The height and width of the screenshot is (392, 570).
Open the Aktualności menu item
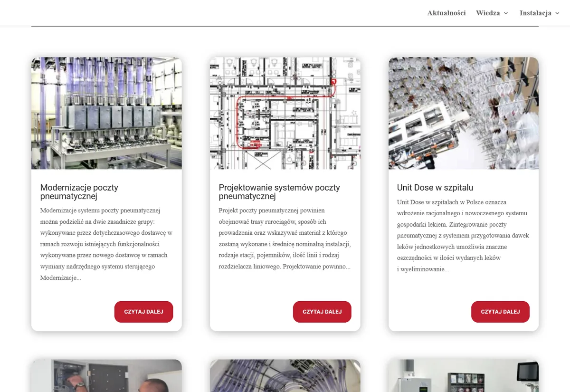pyautogui.click(x=446, y=13)
